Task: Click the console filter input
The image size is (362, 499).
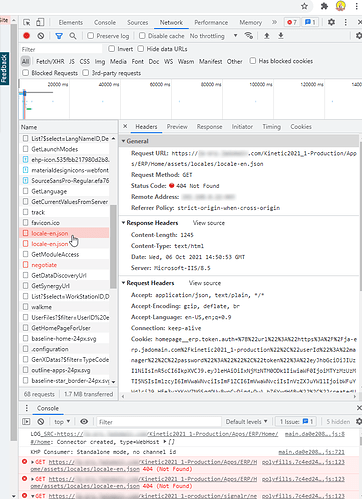Action: [x=159, y=422]
